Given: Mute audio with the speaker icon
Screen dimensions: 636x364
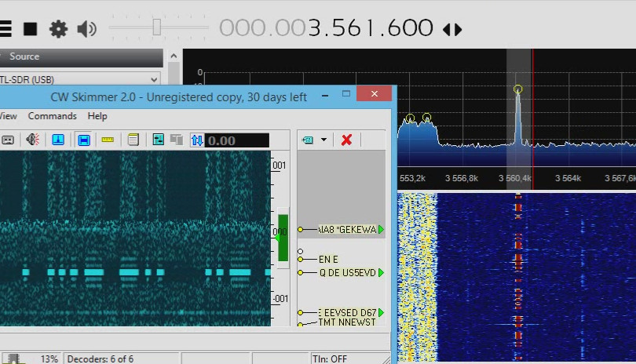Looking at the screenshot, I should tap(87, 29).
